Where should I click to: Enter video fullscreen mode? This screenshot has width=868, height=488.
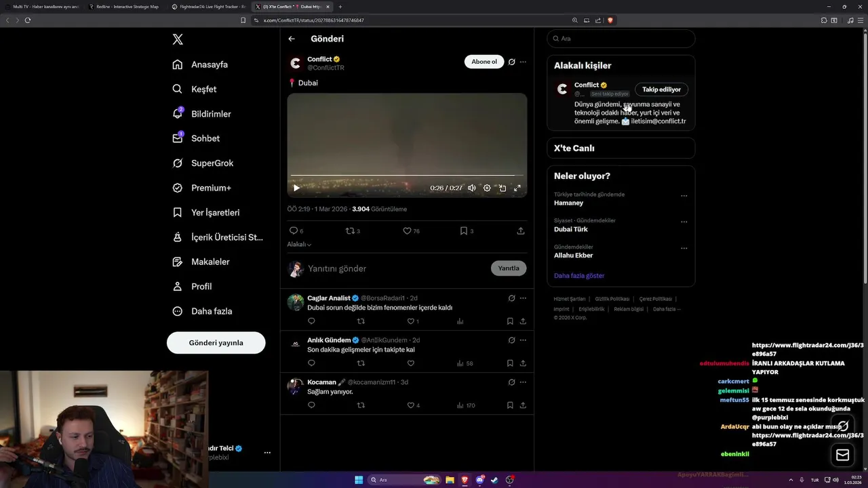517,188
